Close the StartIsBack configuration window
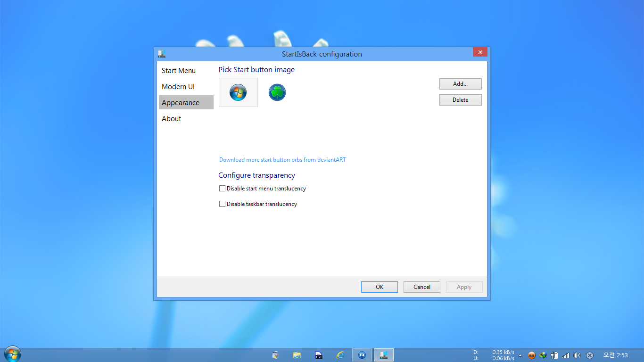The width and height of the screenshot is (644, 362). pos(480,52)
